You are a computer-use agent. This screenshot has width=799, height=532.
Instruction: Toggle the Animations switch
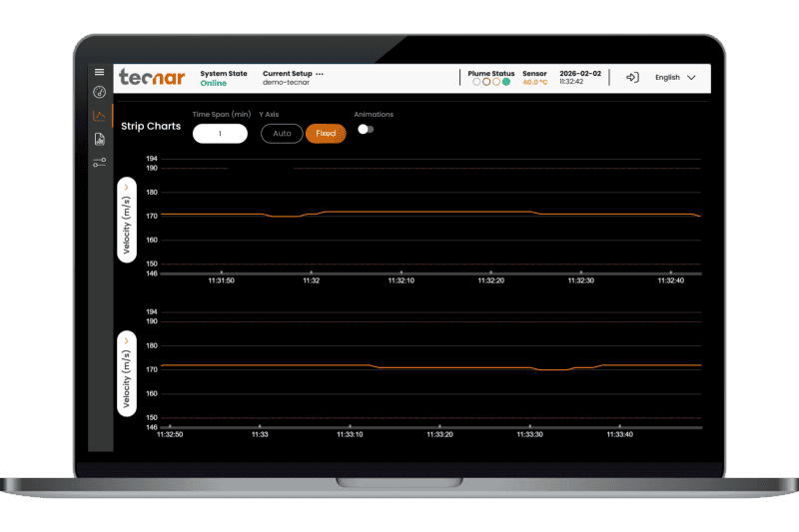tap(366, 129)
